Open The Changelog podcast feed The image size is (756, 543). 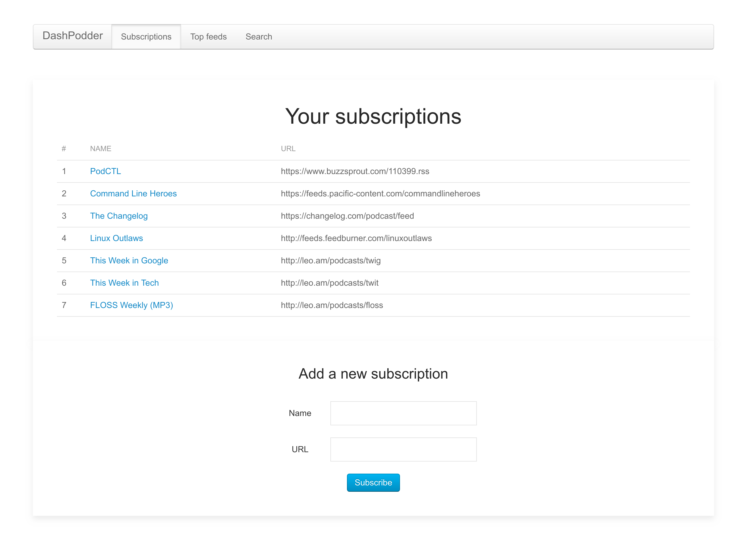(x=118, y=216)
